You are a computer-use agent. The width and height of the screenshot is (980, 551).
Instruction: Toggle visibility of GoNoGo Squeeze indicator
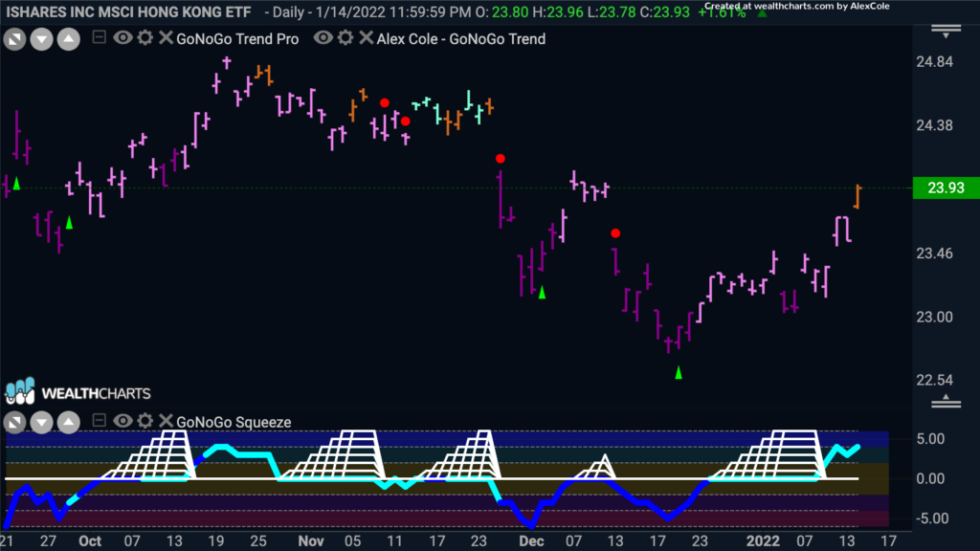tap(122, 421)
